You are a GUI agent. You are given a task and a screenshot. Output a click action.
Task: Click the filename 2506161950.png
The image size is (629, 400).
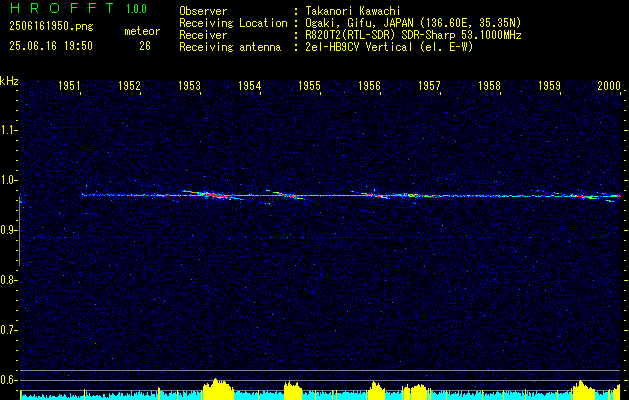51,27
